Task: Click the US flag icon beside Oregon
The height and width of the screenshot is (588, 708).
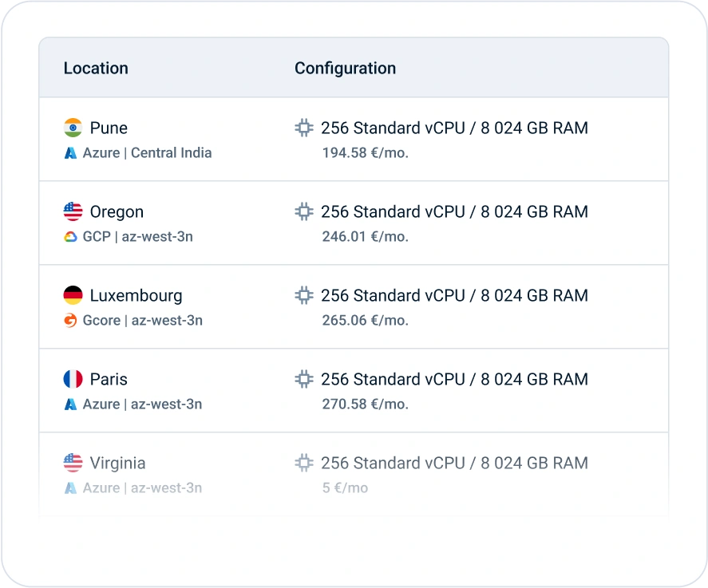Action: pyautogui.click(x=73, y=211)
